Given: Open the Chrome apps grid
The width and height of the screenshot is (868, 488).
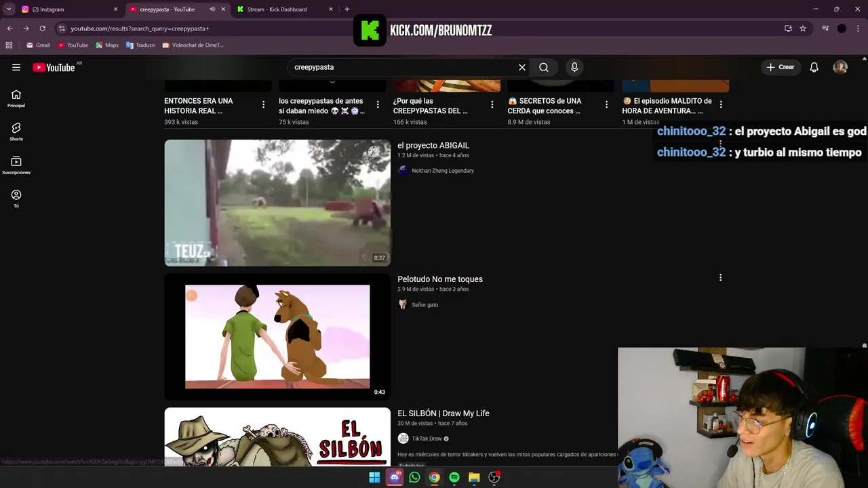Looking at the screenshot, I should (x=9, y=45).
